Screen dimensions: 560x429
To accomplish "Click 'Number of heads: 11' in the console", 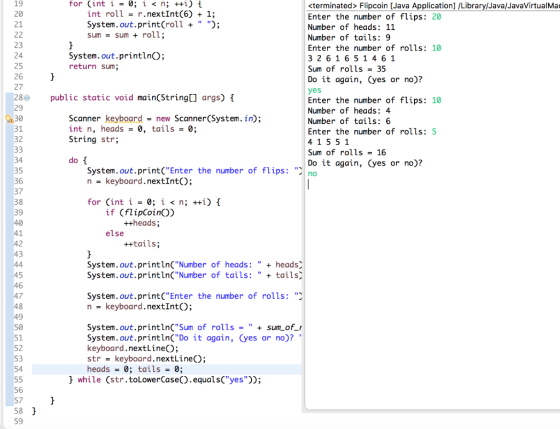I will tap(351, 27).
